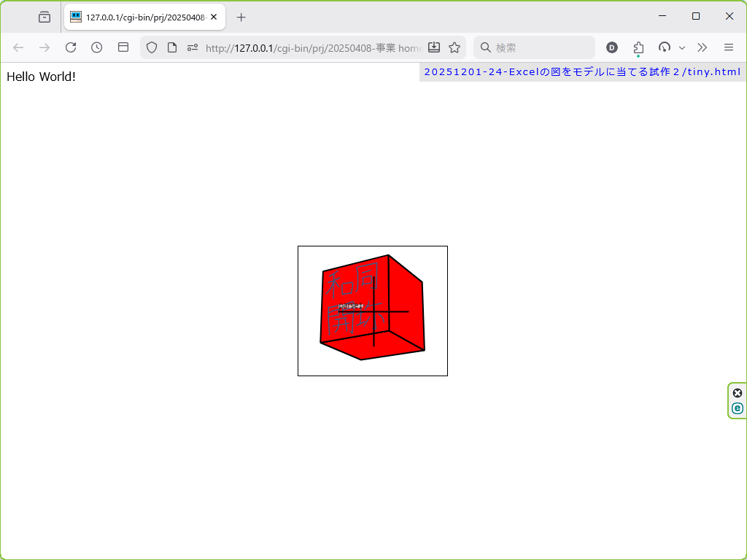The height and width of the screenshot is (560, 747).
Task: Click the download/install icon in the URL bar
Action: pos(434,47)
